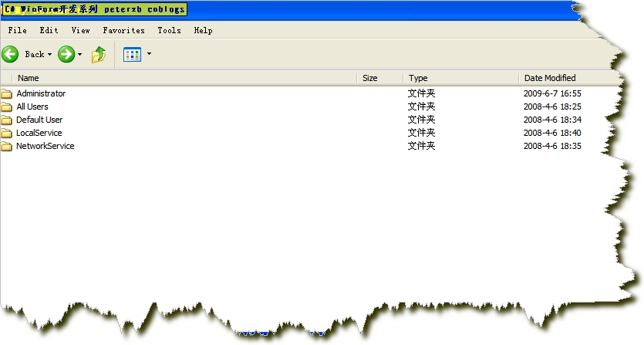
Task: Open the Tools menu
Action: click(x=169, y=30)
